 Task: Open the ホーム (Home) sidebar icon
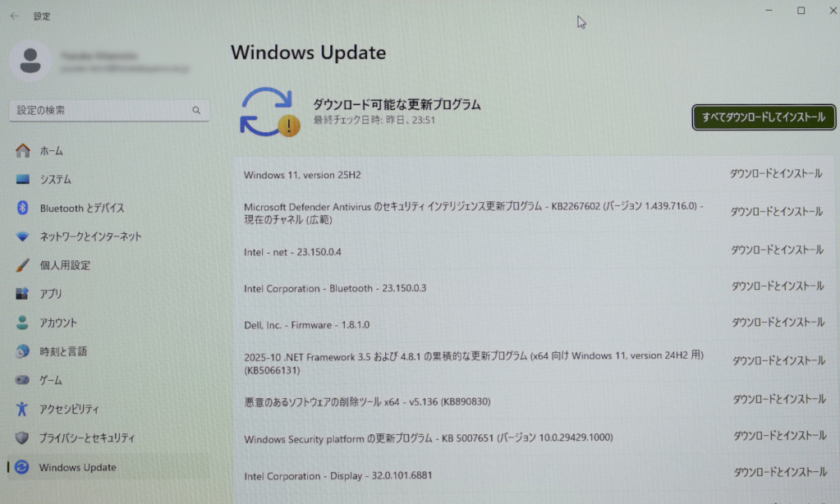(23, 151)
